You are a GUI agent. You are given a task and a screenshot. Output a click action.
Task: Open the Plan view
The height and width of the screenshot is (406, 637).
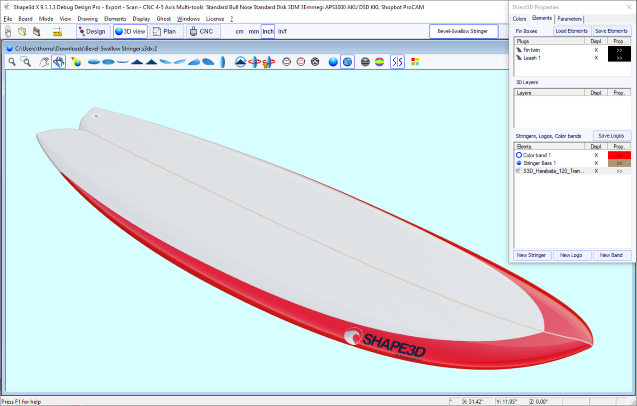(165, 31)
